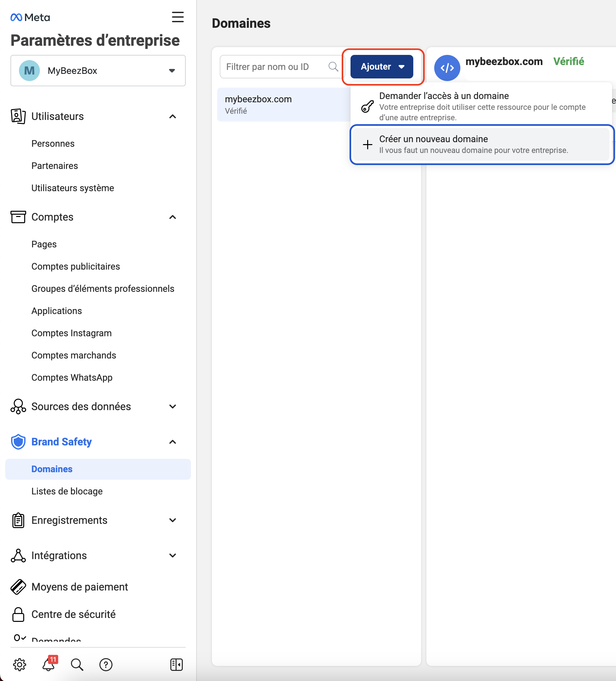The width and height of the screenshot is (616, 681).
Task: Open Groupes d'éléments professionnels
Action: click(x=103, y=289)
